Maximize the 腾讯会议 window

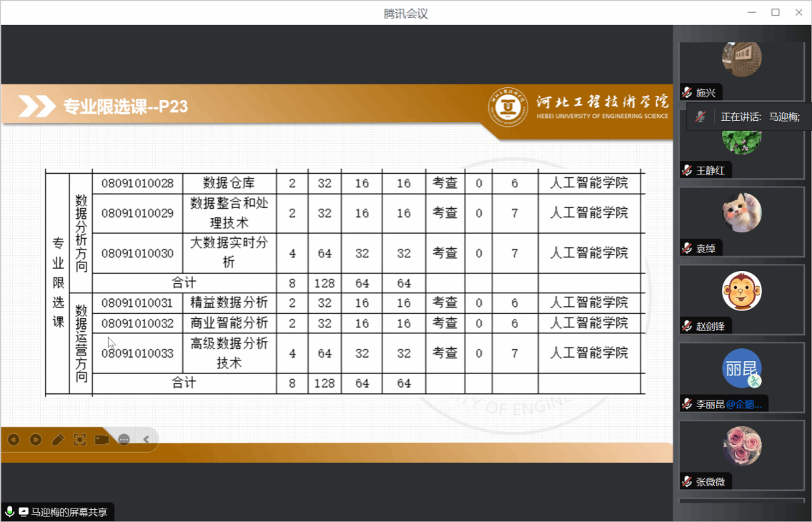pyautogui.click(x=776, y=12)
